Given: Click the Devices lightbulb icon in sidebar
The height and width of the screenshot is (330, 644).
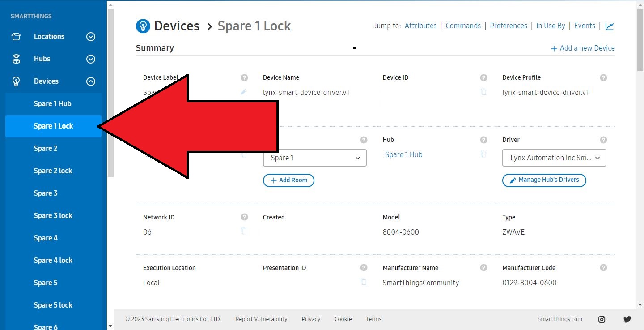Looking at the screenshot, I should click(16, 81).
